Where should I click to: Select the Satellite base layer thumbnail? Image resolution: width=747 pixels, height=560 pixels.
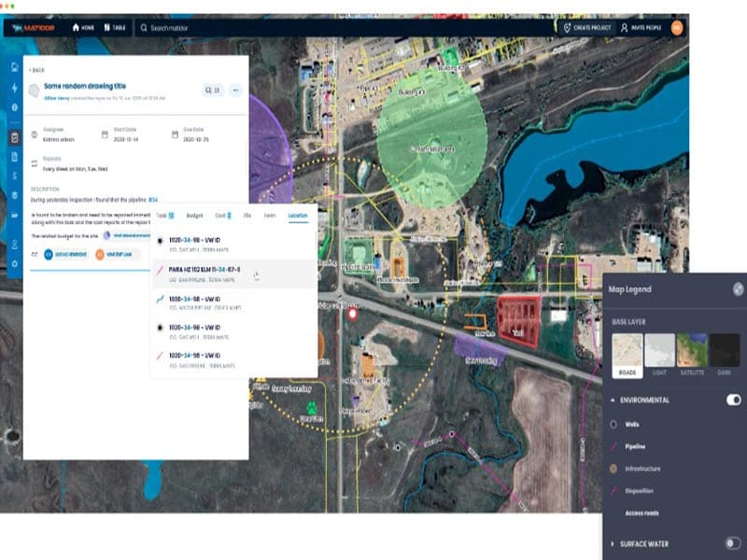click(x=692, y=351)
